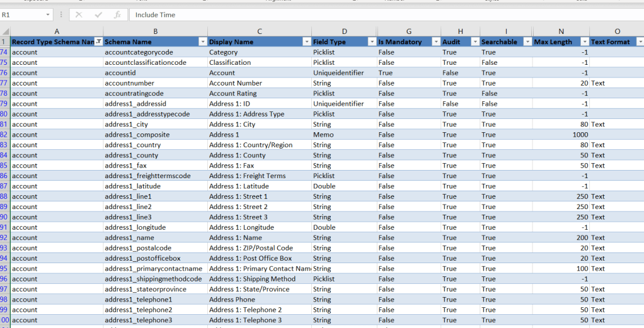Screen dimensions: 644x328
Task: Open the Schema Name filter dropdown
Action: (202, 42)
